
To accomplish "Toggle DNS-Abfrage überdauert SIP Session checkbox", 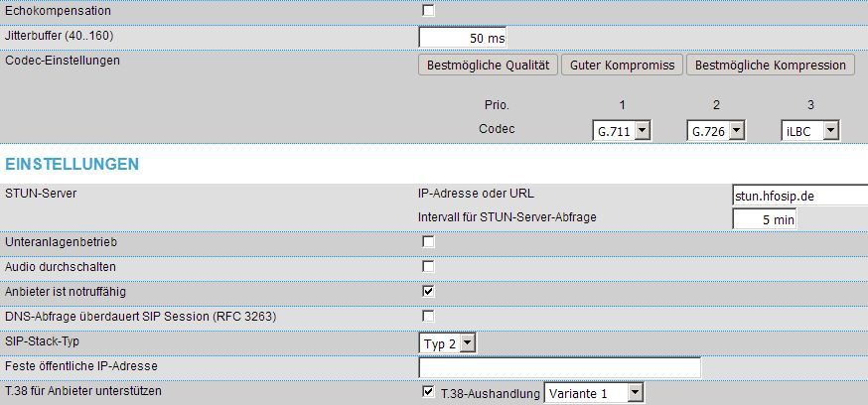I will pyautogui.click(x=429, y=316).
